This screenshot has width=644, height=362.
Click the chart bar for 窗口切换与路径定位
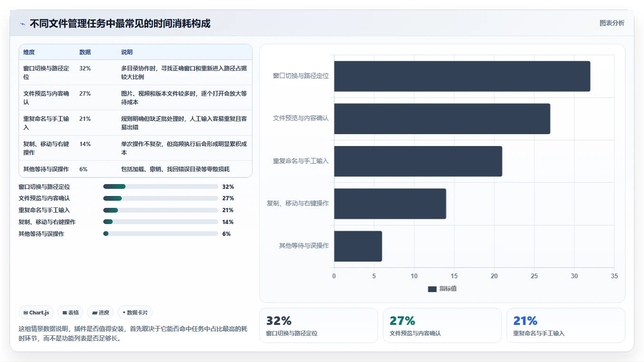462,76
